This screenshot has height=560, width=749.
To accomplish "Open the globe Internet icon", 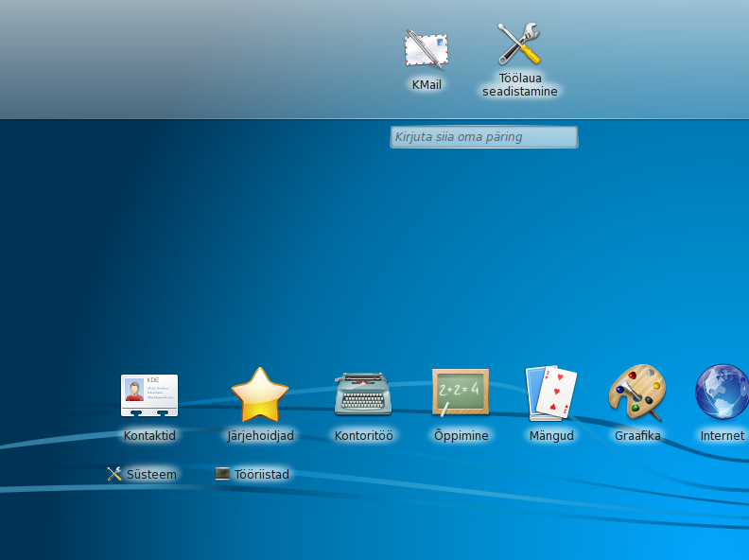I will tap(722, 393).
